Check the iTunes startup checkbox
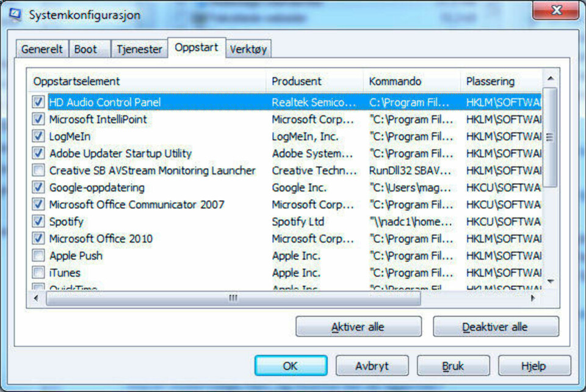The image size is (586, 392). coord(38,273)
